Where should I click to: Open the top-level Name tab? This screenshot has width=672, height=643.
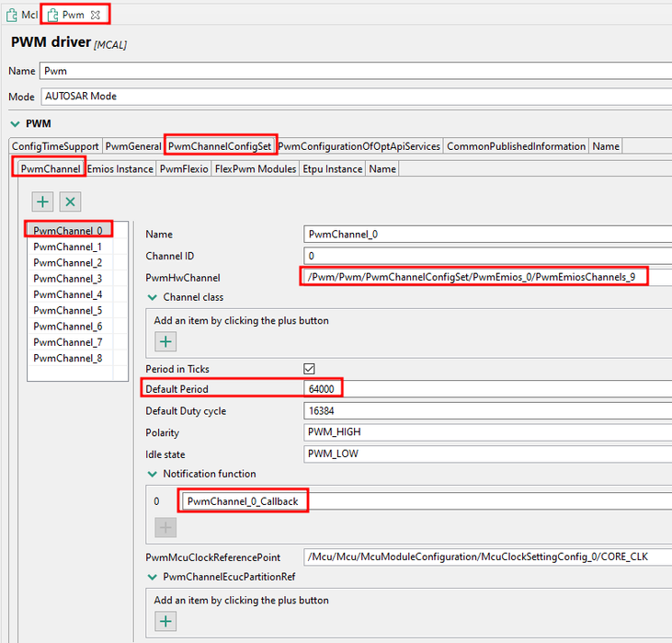pos(606,146)
